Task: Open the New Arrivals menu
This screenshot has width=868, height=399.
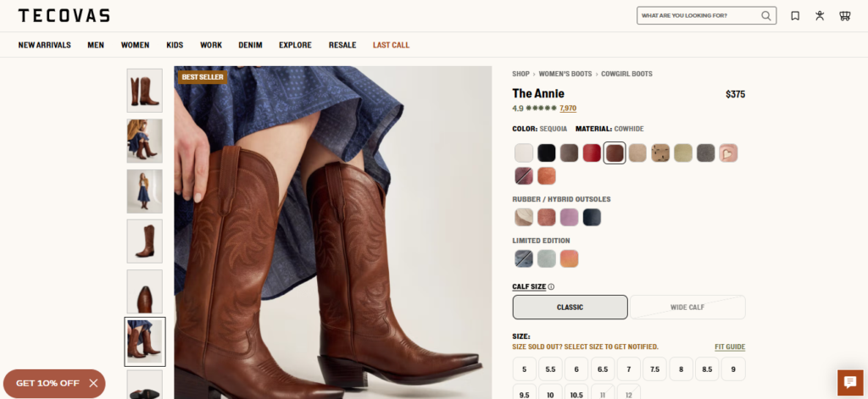Action: (44, 45)
